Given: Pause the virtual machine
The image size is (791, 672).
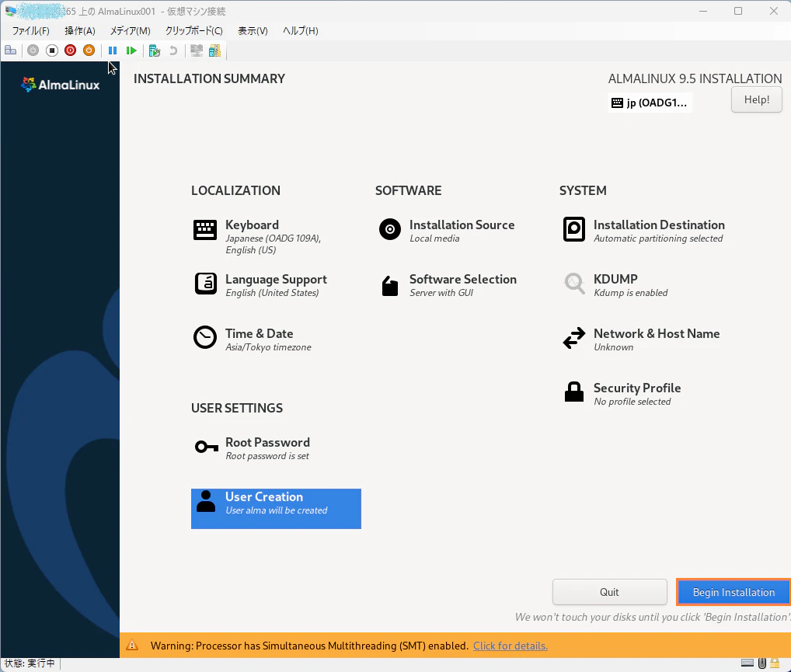Looking at the screenshot, I should click(x=113, y=50).
